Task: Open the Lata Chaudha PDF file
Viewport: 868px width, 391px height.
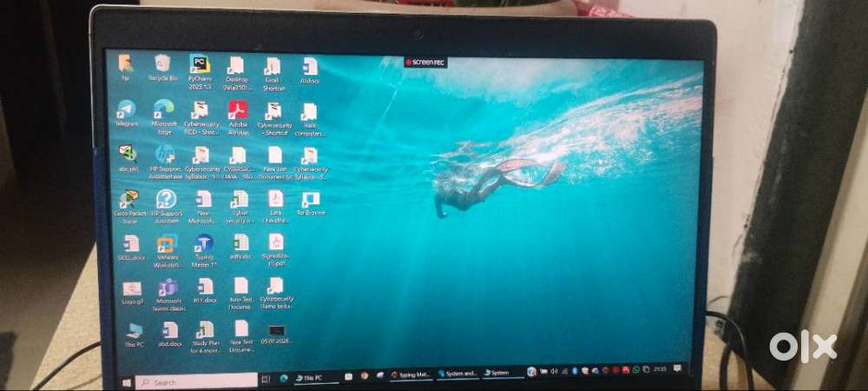Action: tap(276, 206)
